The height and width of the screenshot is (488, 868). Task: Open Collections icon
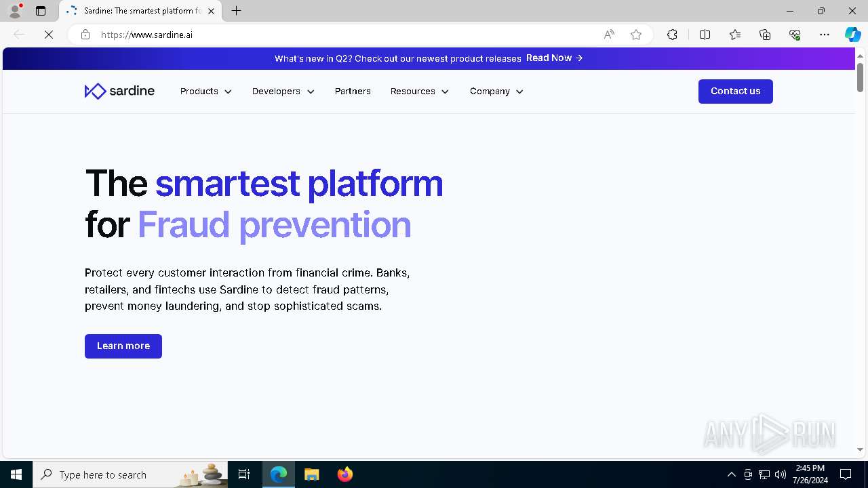pyautogui.click(x=765, y=35)
